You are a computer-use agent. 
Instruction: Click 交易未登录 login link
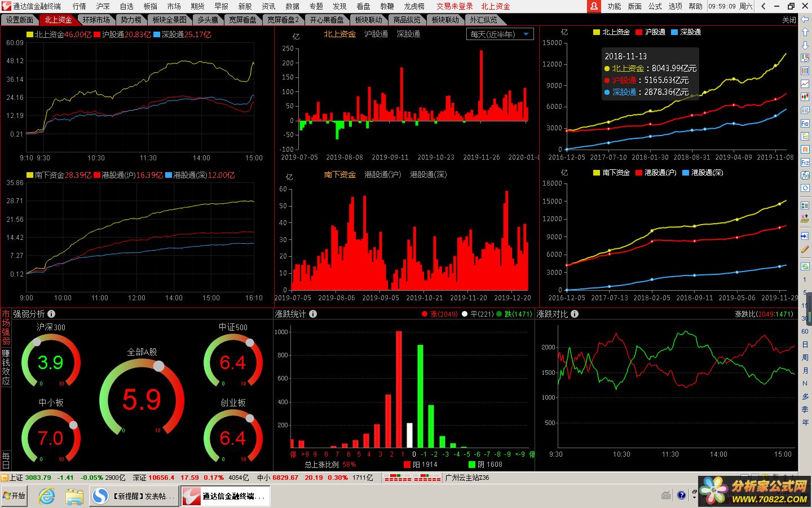point(454,6)
